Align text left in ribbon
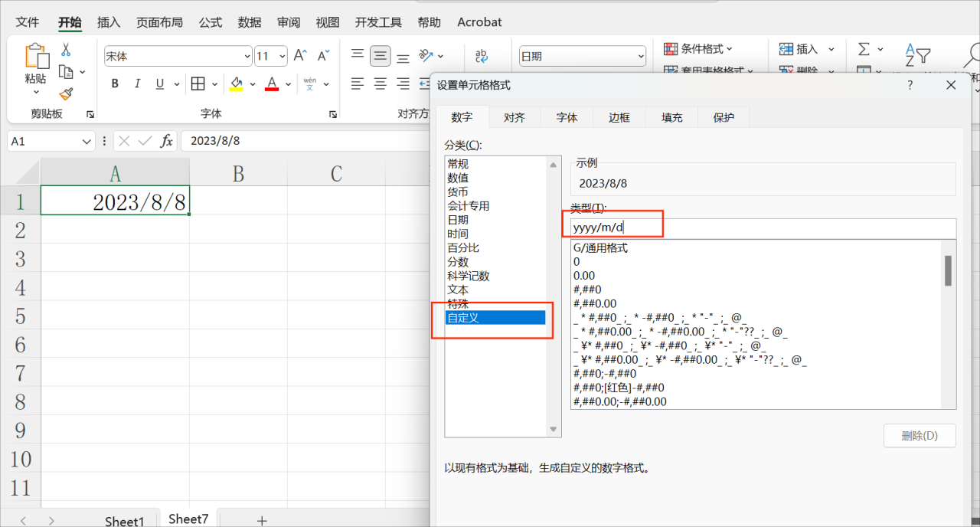The height and width of the screenshot is (527, 980). click(357, 83)
